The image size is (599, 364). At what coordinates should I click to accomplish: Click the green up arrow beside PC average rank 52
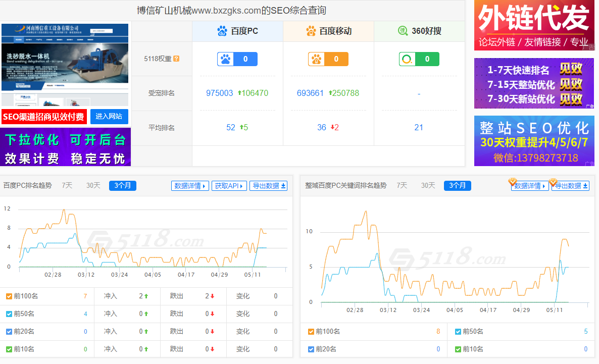click(241, 127)
